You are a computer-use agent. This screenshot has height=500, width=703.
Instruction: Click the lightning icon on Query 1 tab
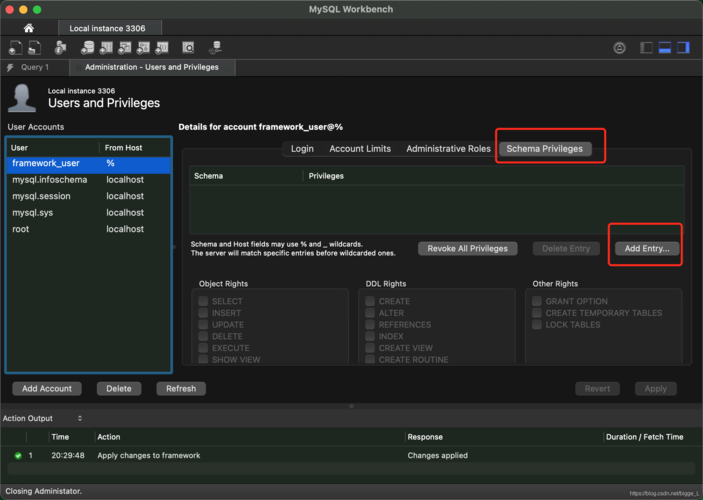click(10, 68)
